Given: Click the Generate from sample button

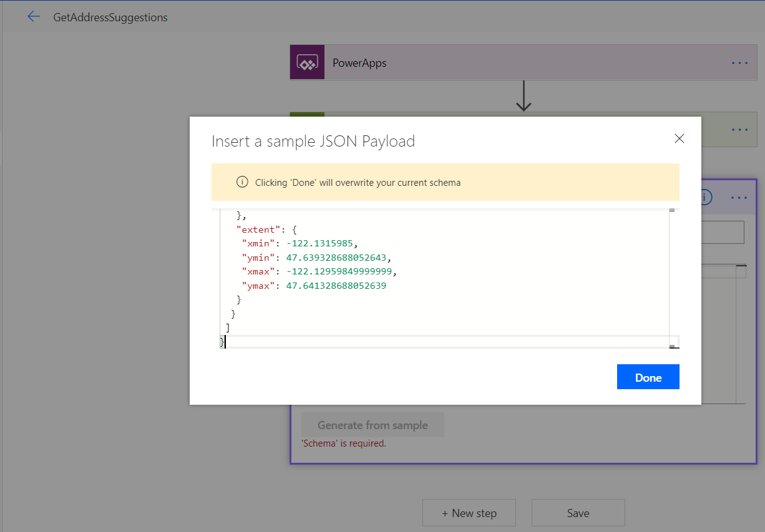Looking at the screenshot, I should [x=373, y=425].
